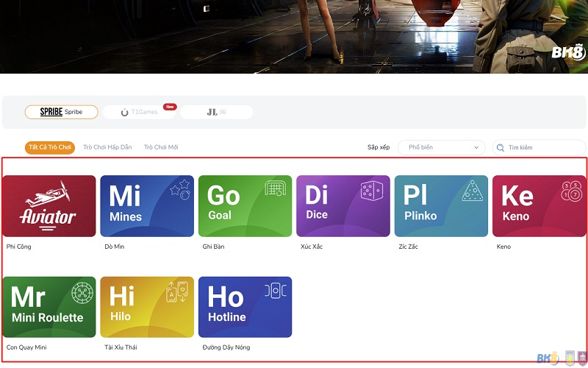This screenshot has width=588, height=368.
Task: Click the Tìm kiếm search field
Action: point(544,147)
